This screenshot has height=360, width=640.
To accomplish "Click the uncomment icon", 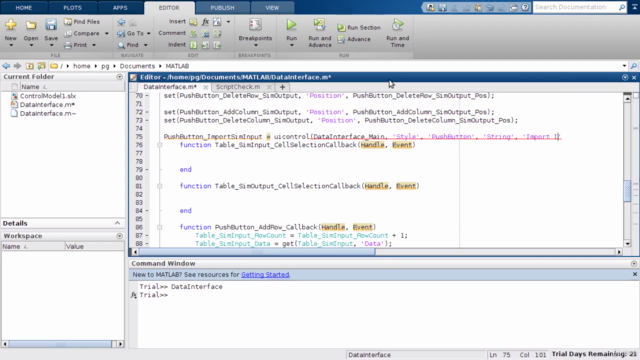I will 205,33.
